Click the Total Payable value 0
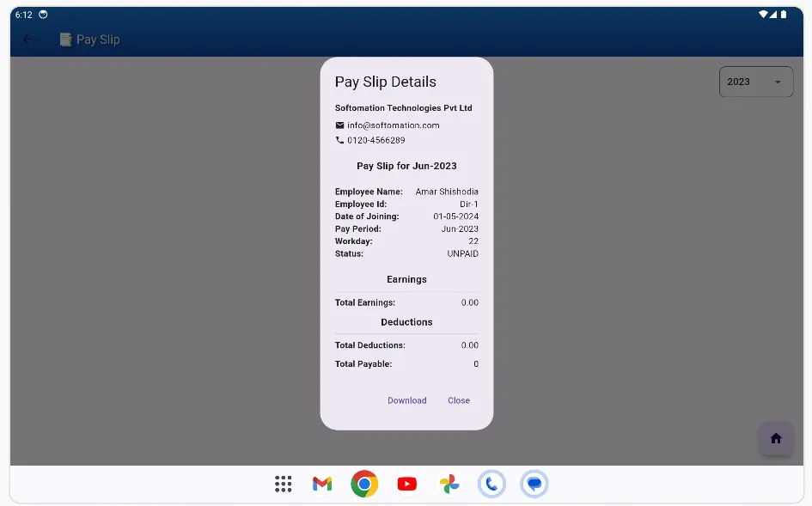This screenshot has width=812, height=506. pos(476,364)
